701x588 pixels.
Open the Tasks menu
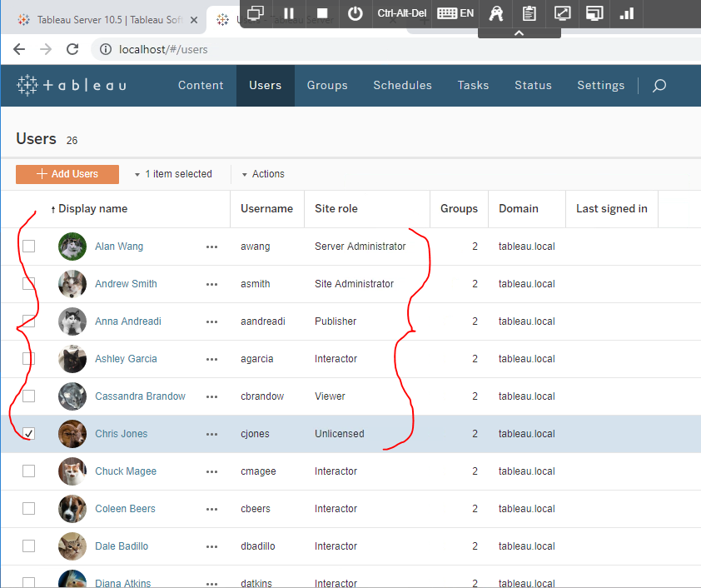tap(473, 85)
